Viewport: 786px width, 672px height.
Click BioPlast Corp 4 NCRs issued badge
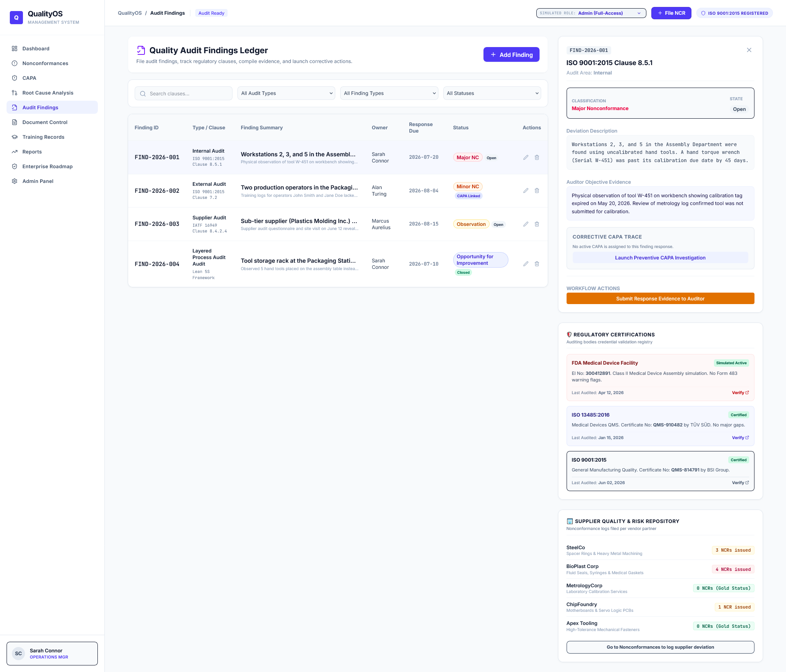point(733,569)
